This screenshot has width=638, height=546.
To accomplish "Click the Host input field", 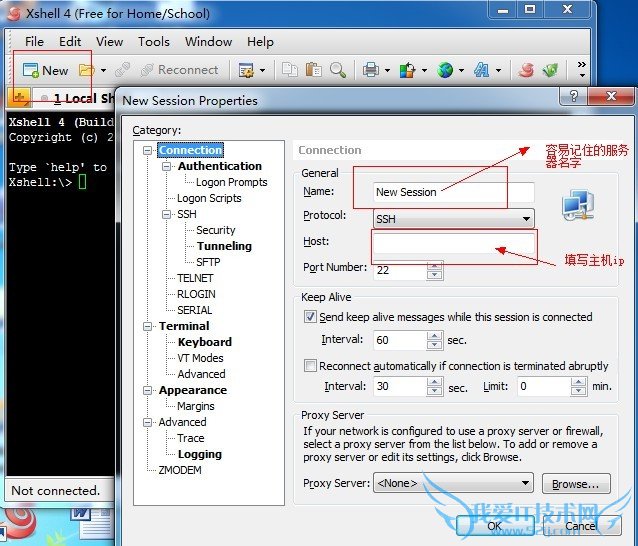I will [x=454, y=243].
